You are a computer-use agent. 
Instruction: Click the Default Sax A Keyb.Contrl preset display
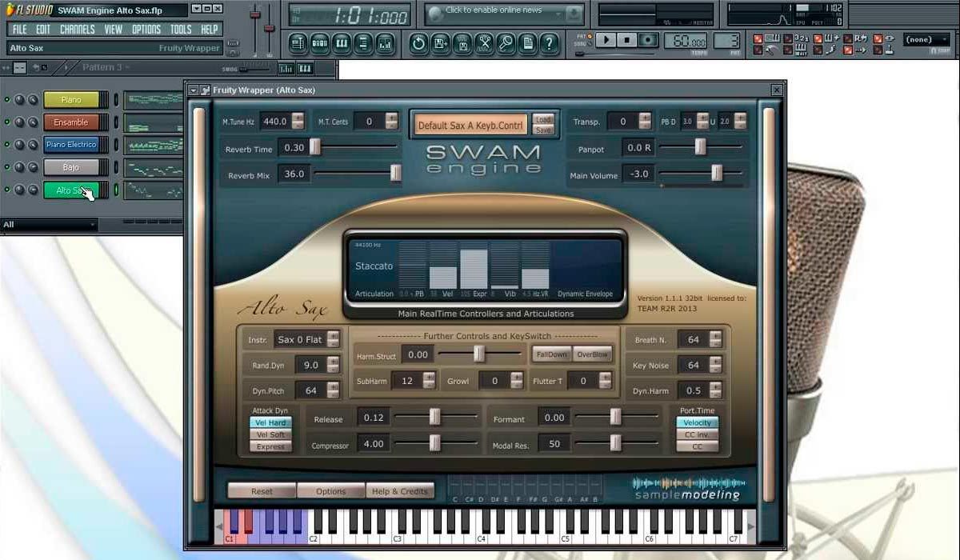click(x=470, y=126)
